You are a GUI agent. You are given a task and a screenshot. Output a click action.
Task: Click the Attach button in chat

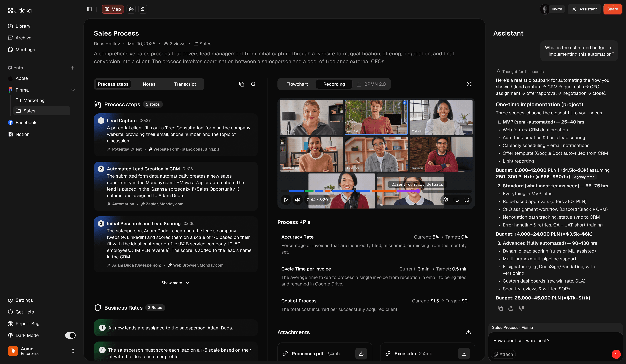pos(503,354)
